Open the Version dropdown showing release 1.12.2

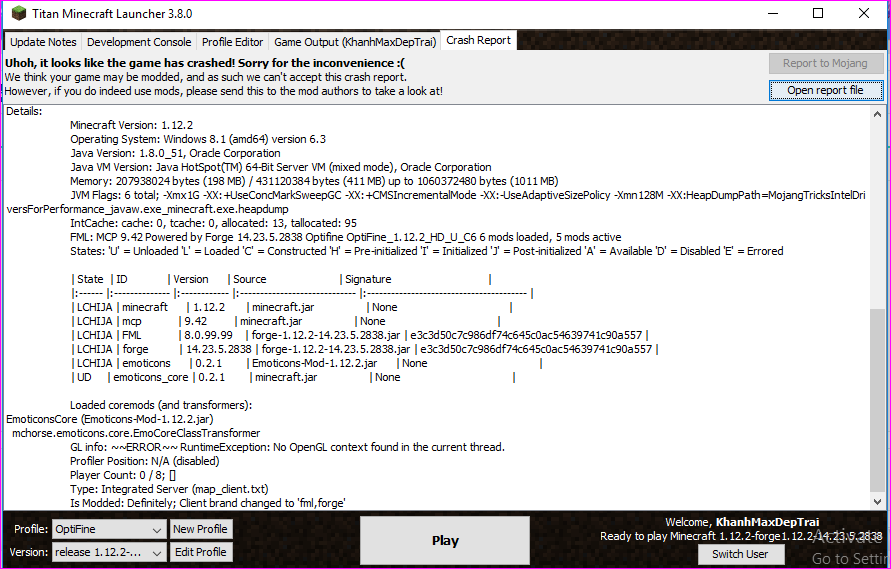109,552
